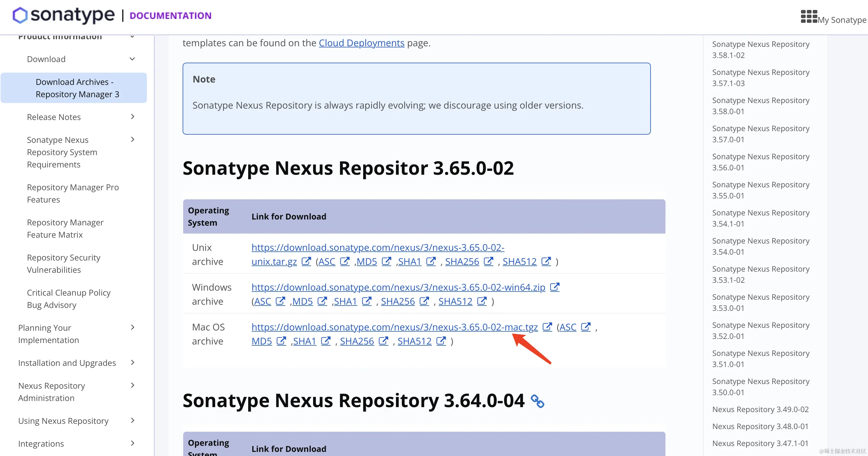This screenshot has width=868, height=456.
Task: Click the Mac OS nexus-3.65.0-02-mac.tgz link
Action: tap(394, 327)
